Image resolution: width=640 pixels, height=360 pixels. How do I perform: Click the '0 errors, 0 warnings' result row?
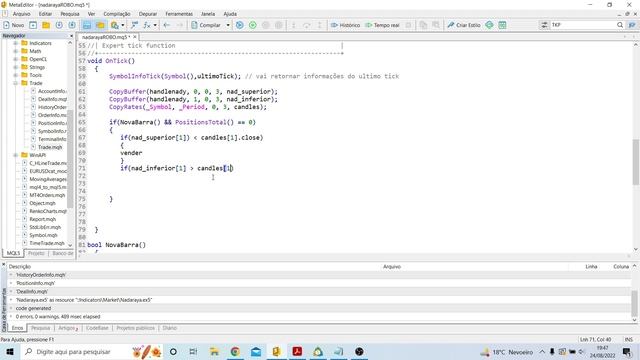tap(320, 316)
